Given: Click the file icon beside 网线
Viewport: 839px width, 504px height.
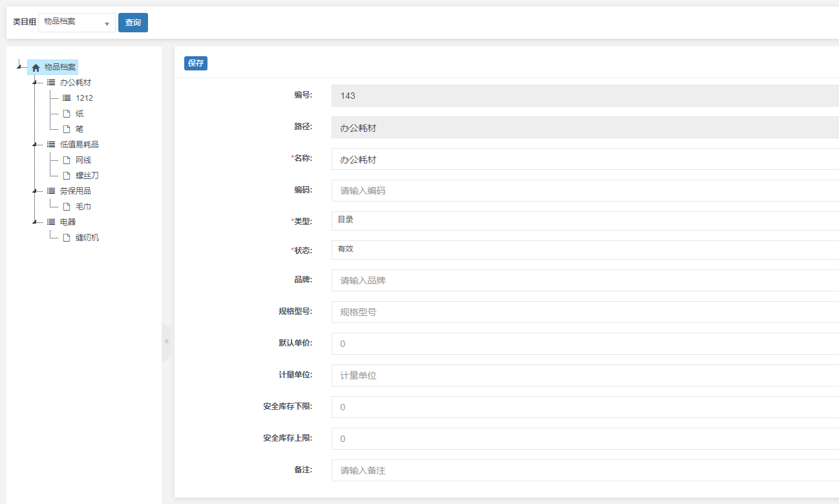Looking at the screenshot, I should [x=67, y=160].
